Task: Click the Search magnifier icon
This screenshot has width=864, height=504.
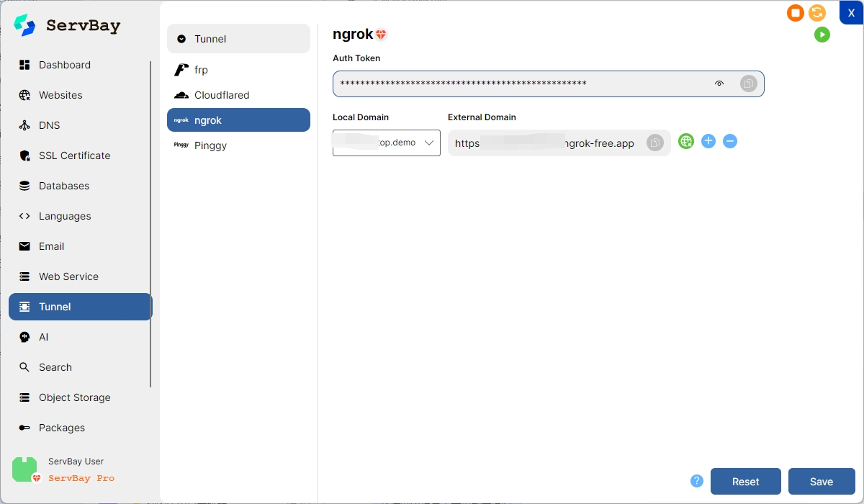Action: pos(24,367)
